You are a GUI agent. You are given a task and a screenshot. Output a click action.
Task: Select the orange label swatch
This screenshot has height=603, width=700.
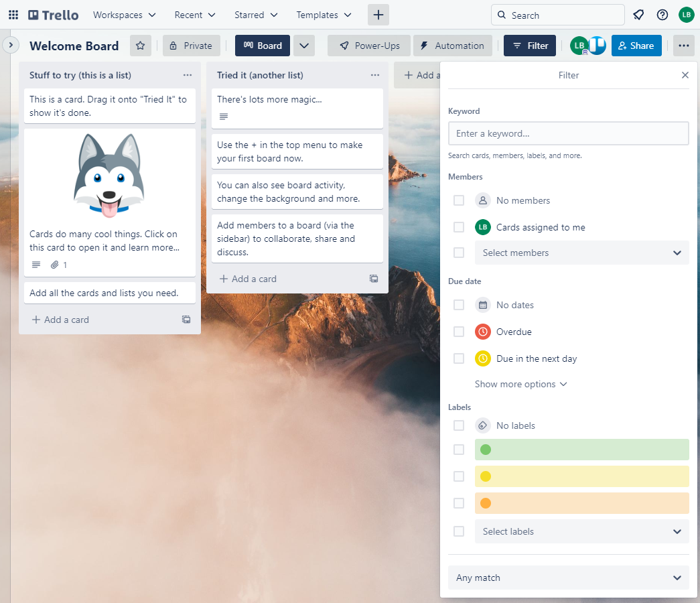(x=581, y=503)
